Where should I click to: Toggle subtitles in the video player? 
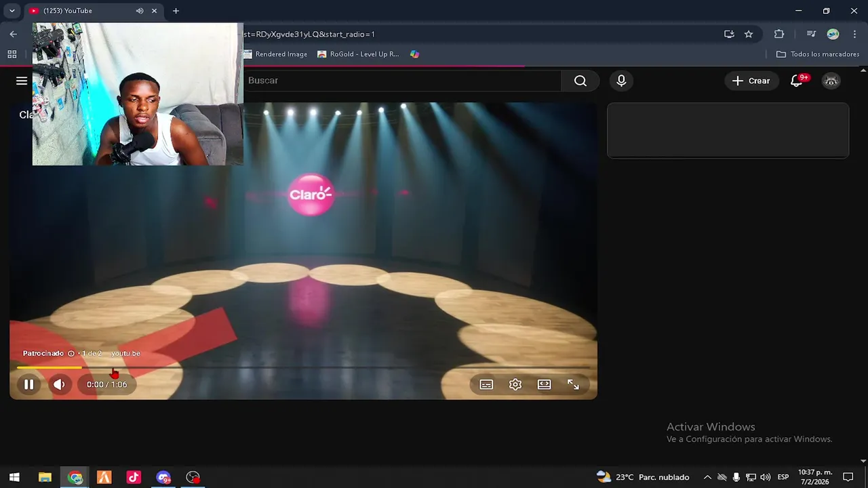[486, 384]
